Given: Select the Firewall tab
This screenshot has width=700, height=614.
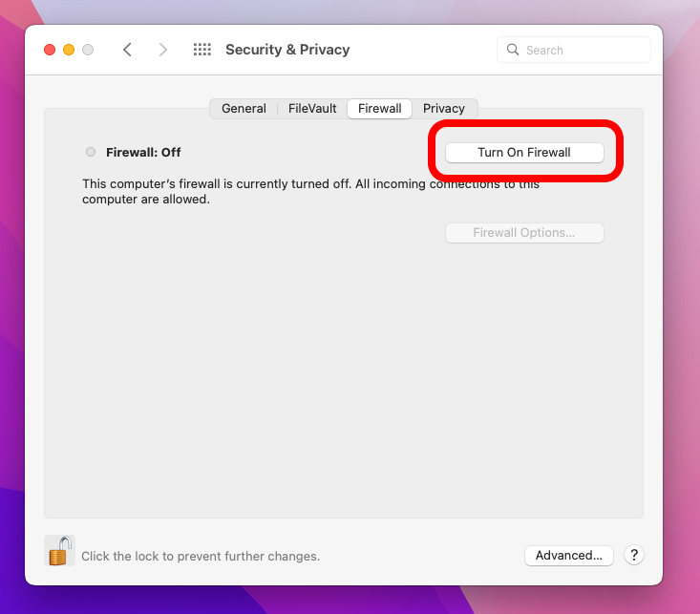Looking at the screenshot, I should click(379, 109).
